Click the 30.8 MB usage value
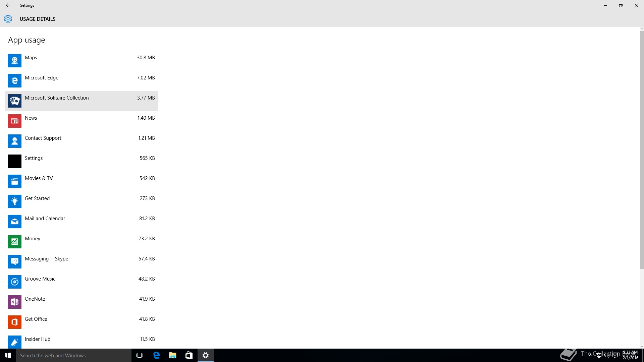Screen dimensions: 644x362 point(146,58)
